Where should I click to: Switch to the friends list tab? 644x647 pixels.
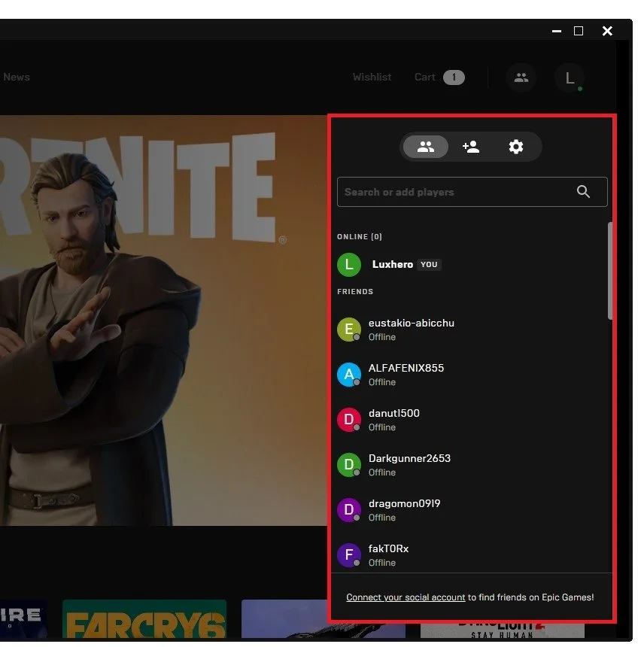pos(426,147)
